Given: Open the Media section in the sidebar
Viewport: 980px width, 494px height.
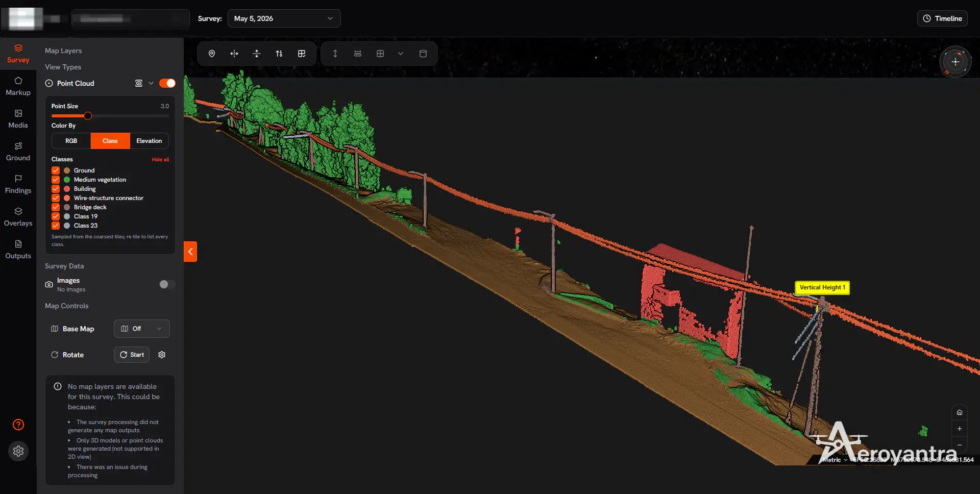Looking at the screenshot, I should [x=18, y=119].
